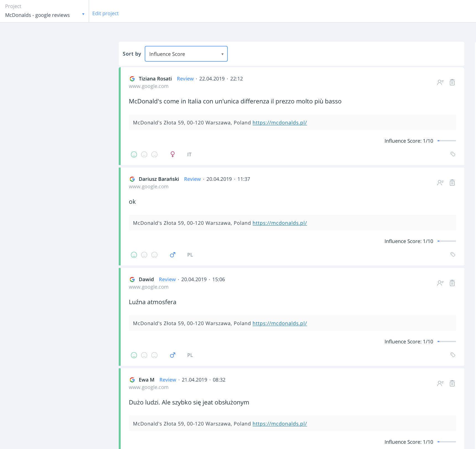Delete Tiziana Rosati's review with trash icon
Screen dimensions: 476x449
coord(452,82)
